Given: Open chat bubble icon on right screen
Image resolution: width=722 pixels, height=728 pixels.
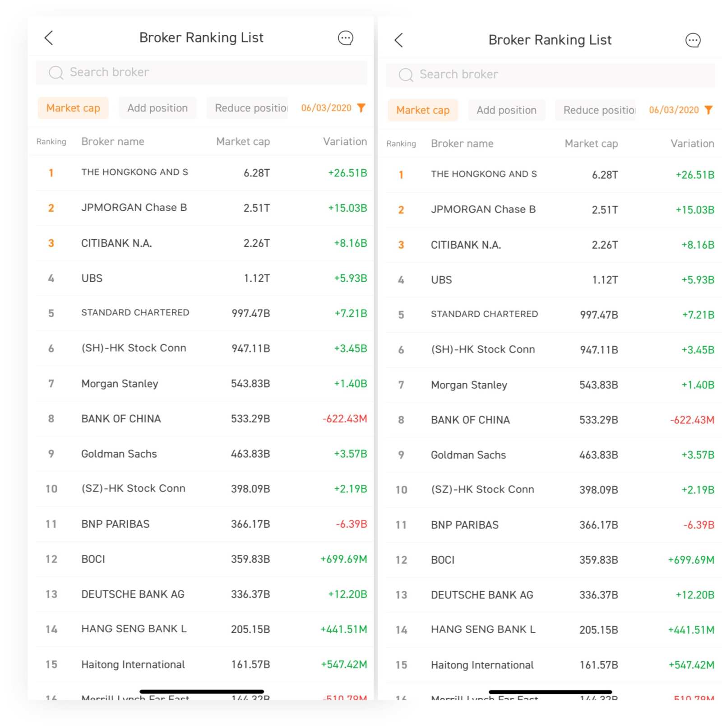Looking at the screenshot, I should [693, 40].
